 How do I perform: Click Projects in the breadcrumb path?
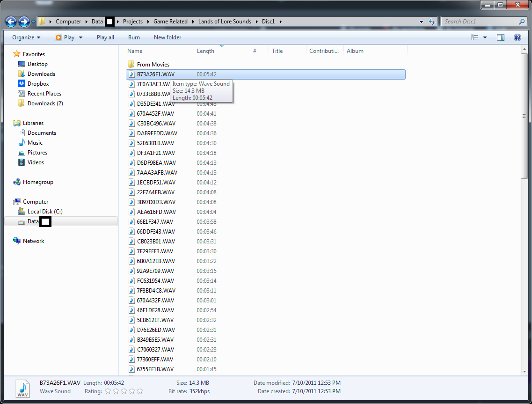(133, 22)
